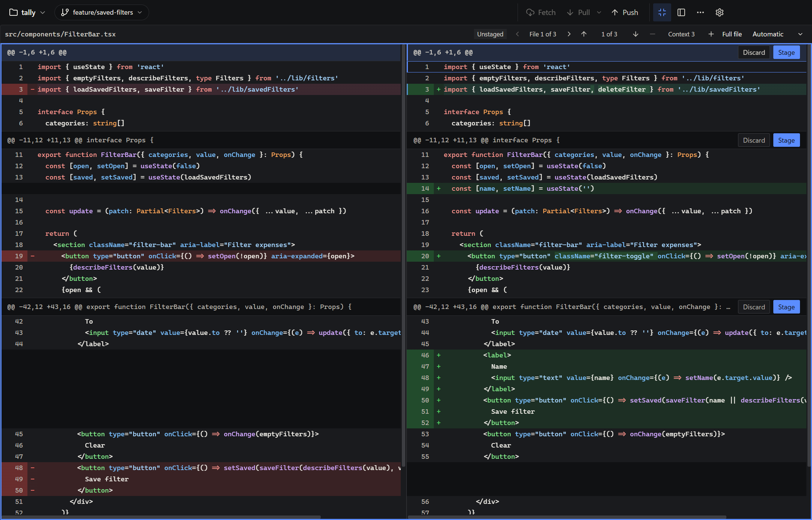Open the Automatic syntax mode dropdown
The height and width of the screenshot is (520, 812).
(777, 34)
